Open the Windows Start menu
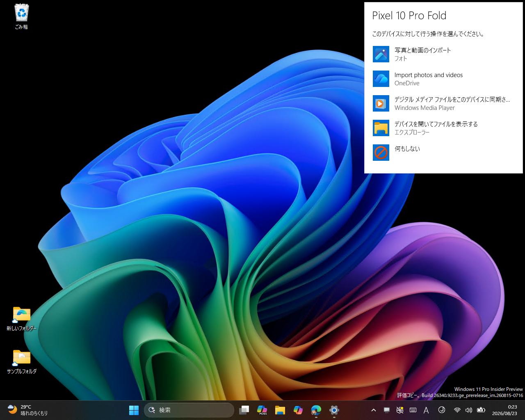The width and height of the screenshot is (525, 420). pos(134,410)
